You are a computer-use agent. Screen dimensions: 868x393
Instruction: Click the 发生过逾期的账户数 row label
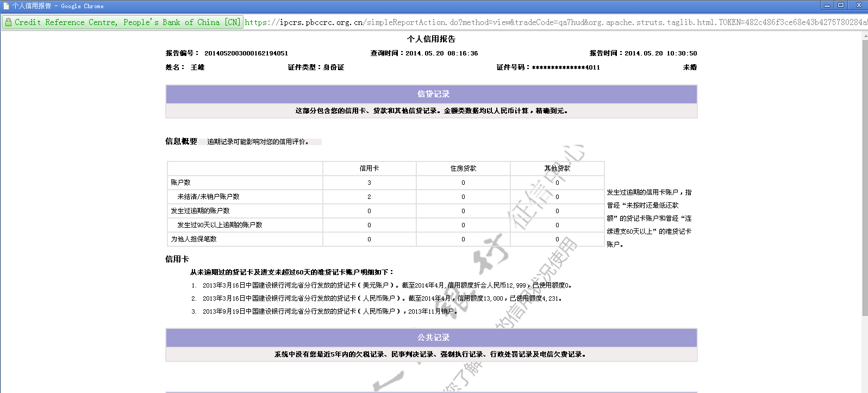[200, 211]
